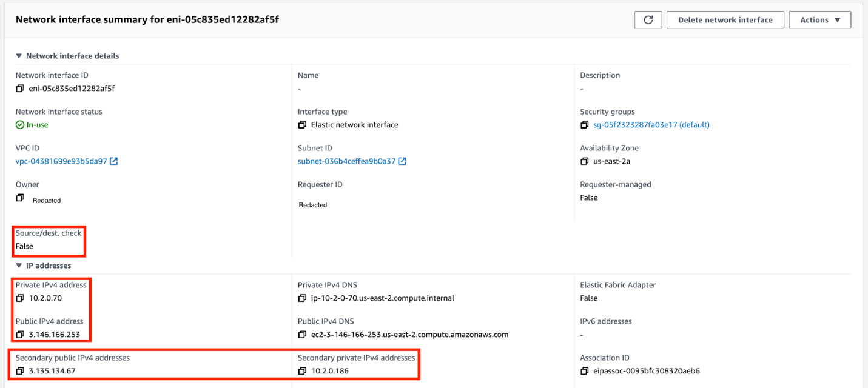Image resolution: width=868 pixels, height=388 pixels.
Task: Copy the availability zone us-east-2a
Action: tap(584, 161)
